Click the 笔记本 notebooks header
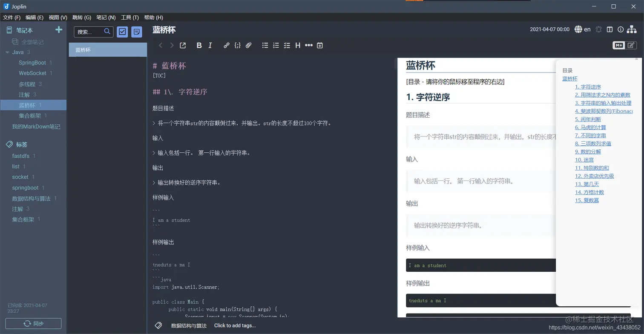The width and height of the screenshot is (644, 334). [x=24, y=30]
